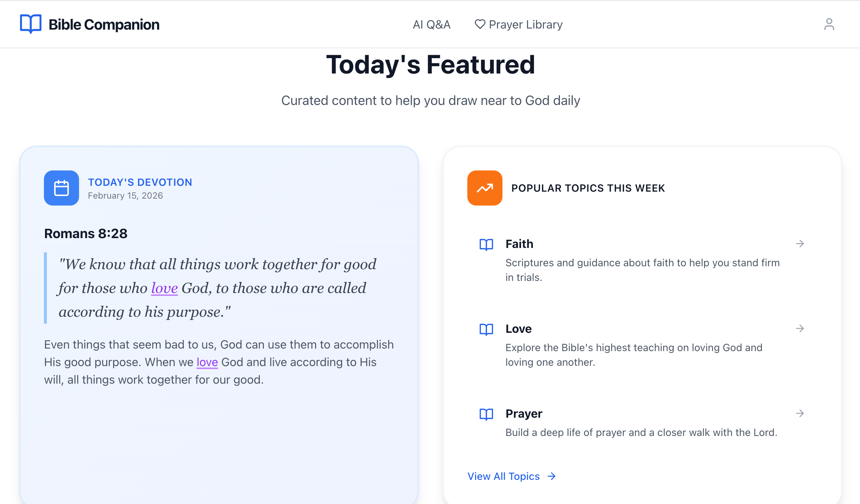Click the Bible Companion book logo icon
Screen dimensions: 860x504
[x=31, y=24]
